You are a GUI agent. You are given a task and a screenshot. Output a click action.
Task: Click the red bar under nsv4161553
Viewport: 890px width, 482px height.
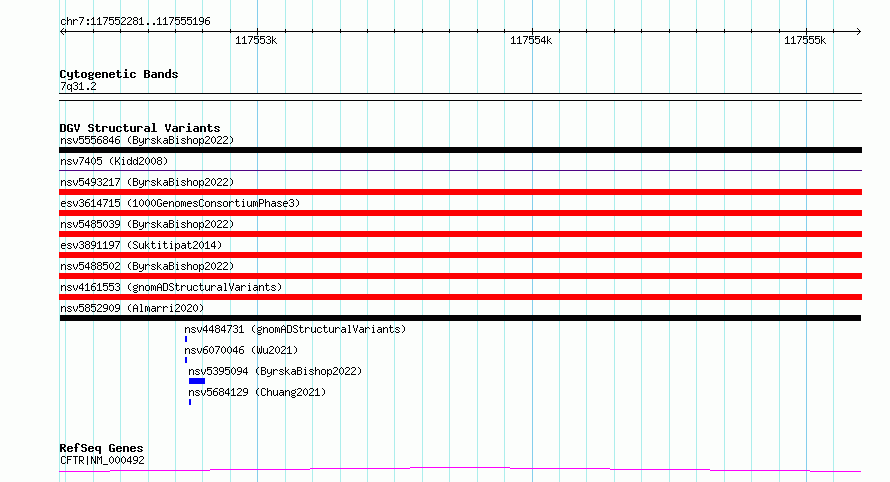point(460,297)
